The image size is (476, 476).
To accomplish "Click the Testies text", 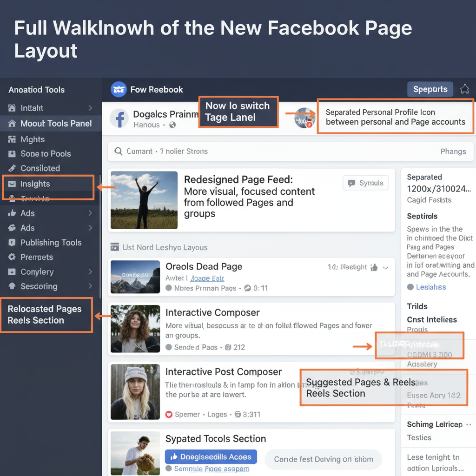I will coord(419,437).
